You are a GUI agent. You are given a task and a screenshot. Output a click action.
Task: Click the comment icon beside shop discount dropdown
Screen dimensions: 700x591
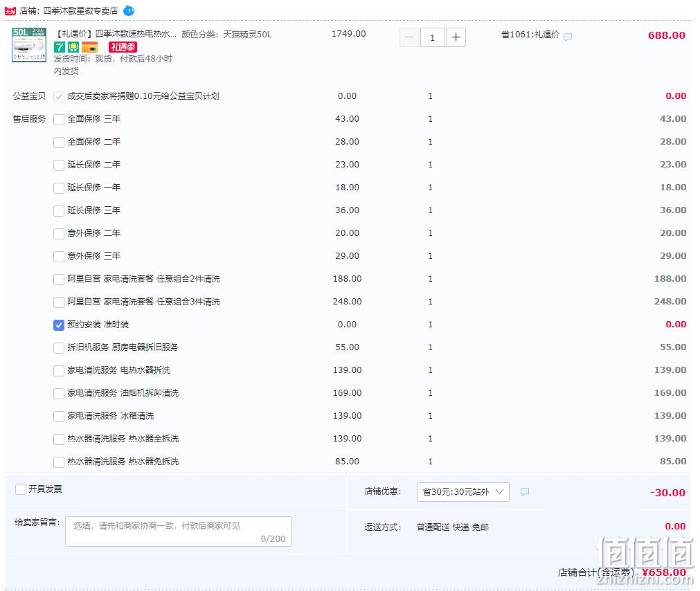pyautogui.click(x=525, y=491)
